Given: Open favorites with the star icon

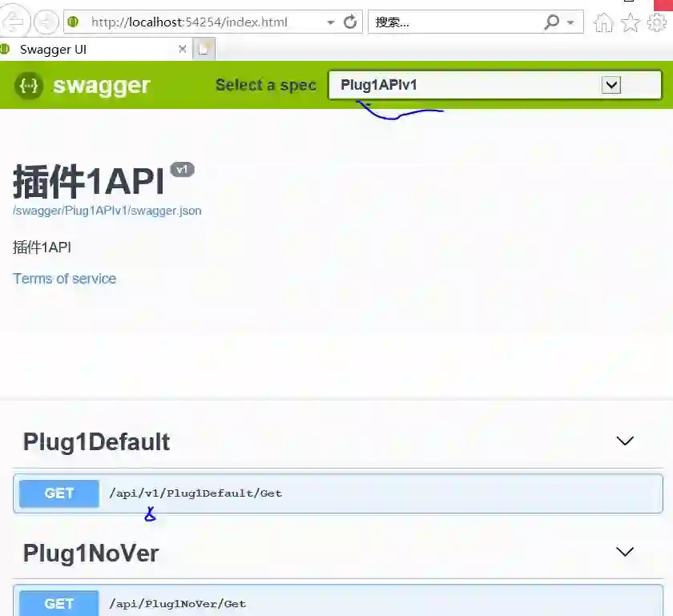Looking at the screenshot, I should [x=630, y=22].
